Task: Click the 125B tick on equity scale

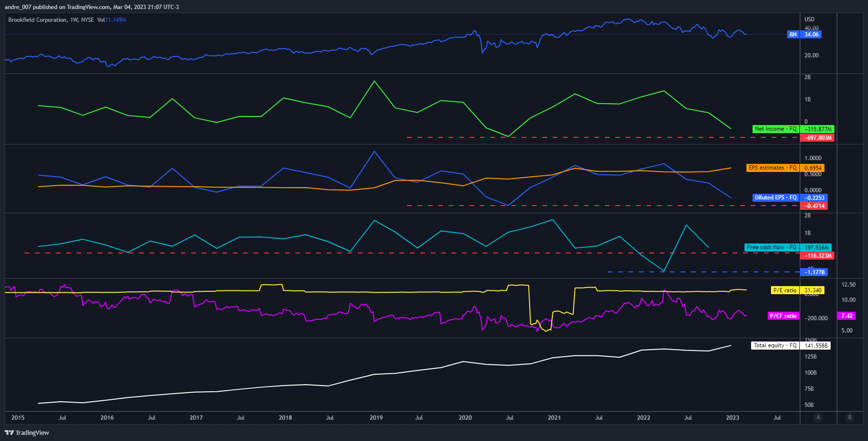Action: point(811,357)
